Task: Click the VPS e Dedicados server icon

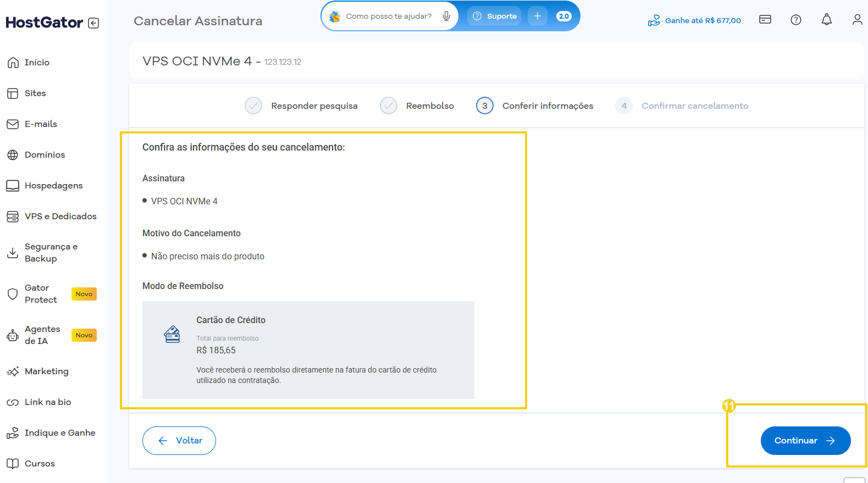Action: pyautogui.click(x=13, y=216)
